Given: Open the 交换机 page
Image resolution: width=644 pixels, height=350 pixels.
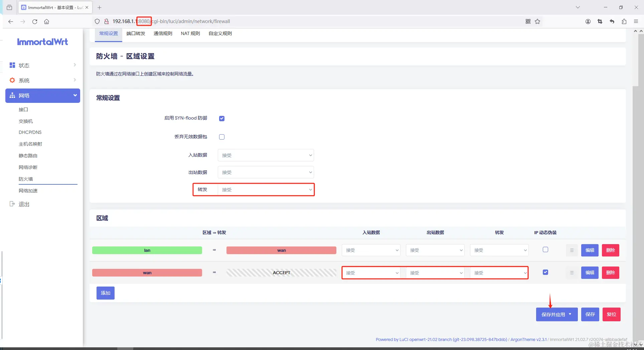Looking at the screenshot, I should (26, 121).
